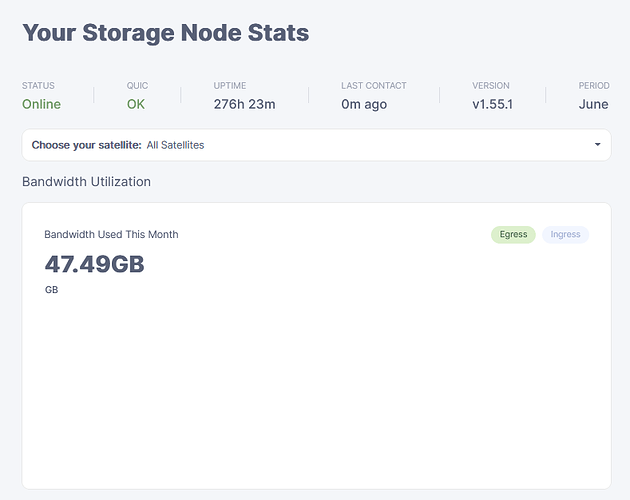Viewport: 630px width, 500px height.
Task: Click the last contact 0m ago value
Action: (x=364, y=104)
